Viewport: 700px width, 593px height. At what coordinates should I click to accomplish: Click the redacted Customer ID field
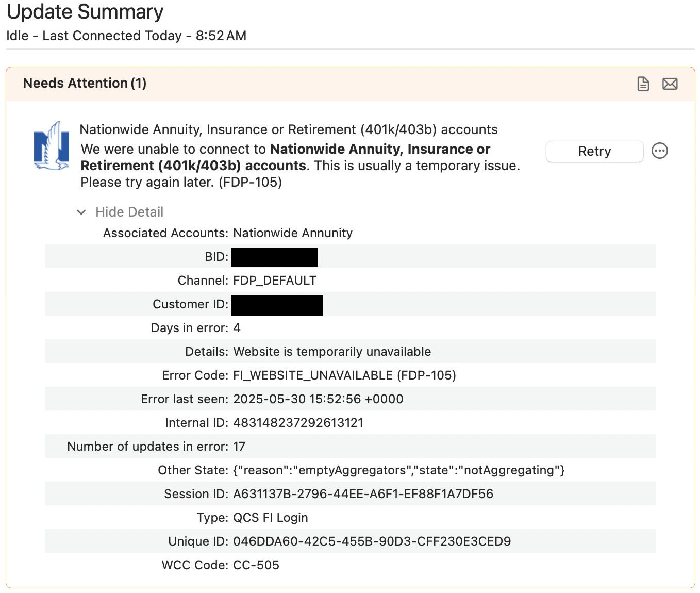click(277, 305)
